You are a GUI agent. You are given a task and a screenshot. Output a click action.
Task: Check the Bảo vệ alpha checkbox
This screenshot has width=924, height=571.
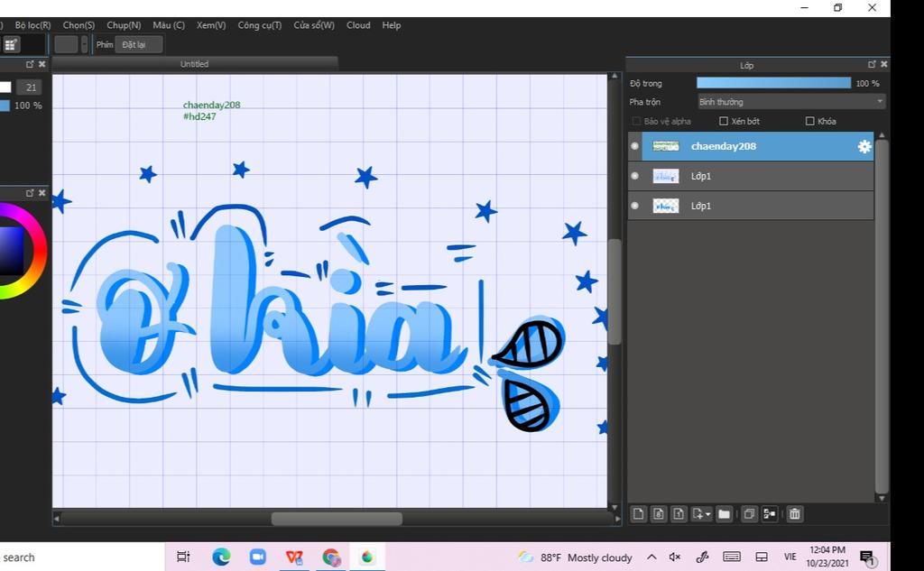(x=636, y=121)
